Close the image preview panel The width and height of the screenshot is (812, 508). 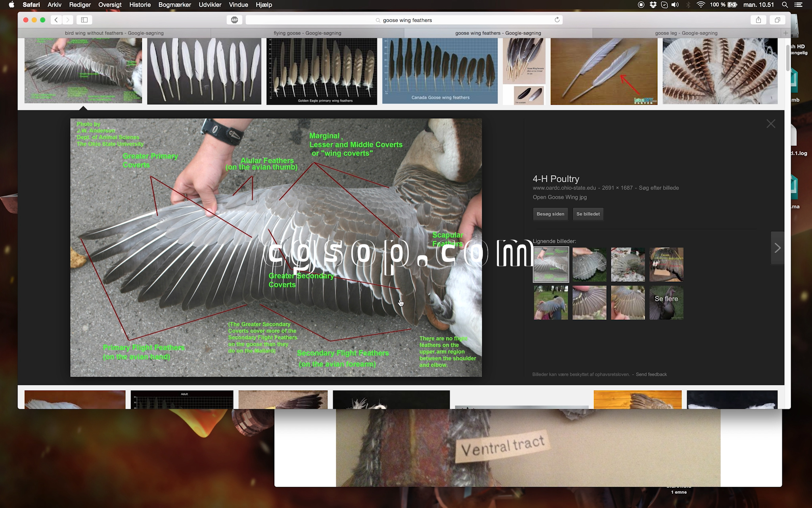[x=770, y=124]
